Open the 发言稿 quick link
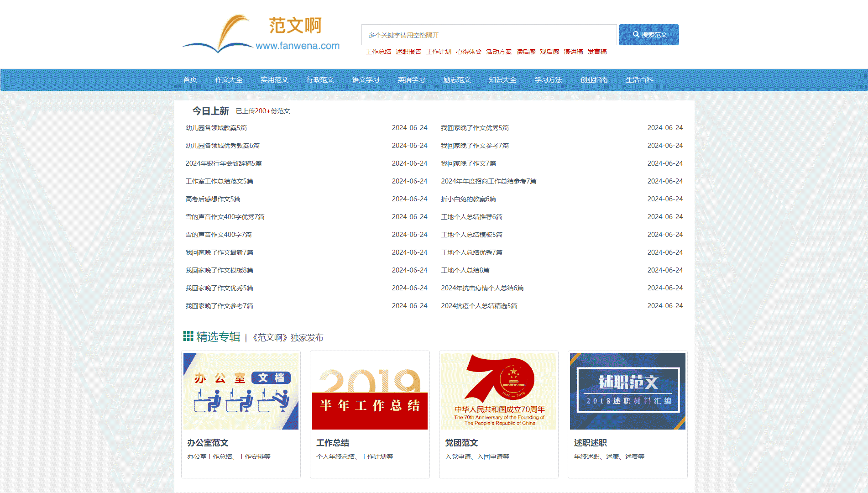Viewport: 868px width, 493px height. (x=597, y=52)
